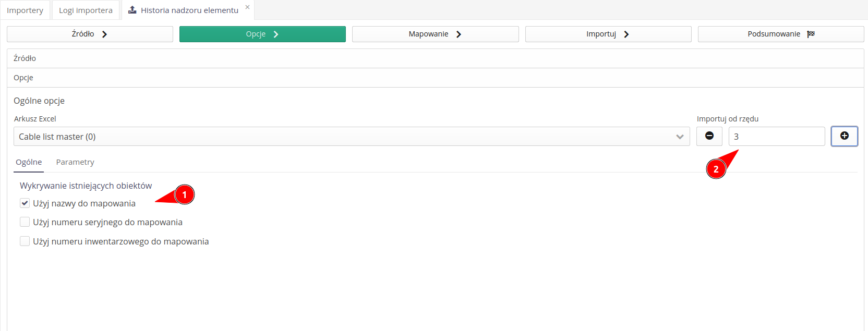Uncheck Użyj nazwy do mapowania
Viewport: 868px width, 331px height.
click(25, 203)
